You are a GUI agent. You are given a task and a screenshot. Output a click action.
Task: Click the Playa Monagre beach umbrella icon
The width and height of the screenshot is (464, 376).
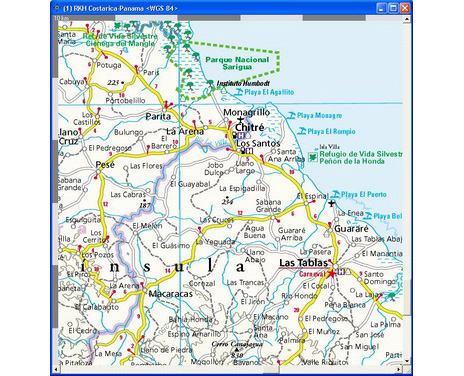tap(292, 116)
